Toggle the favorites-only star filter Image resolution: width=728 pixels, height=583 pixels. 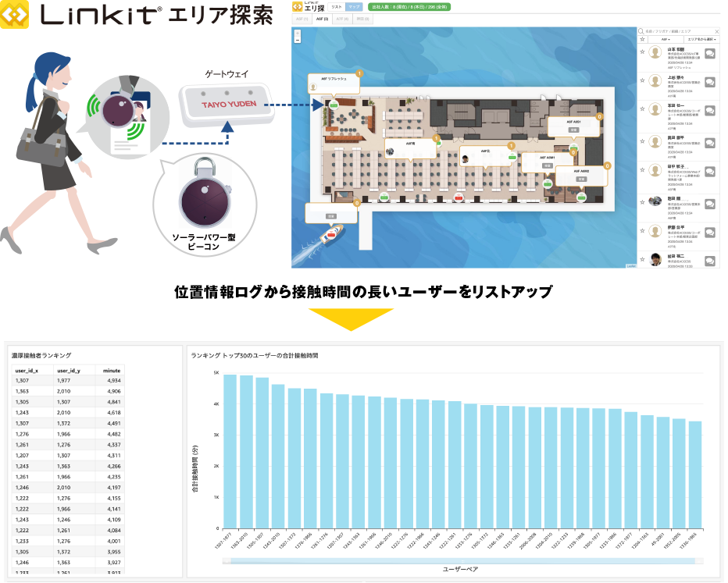(x=643, y=40)
